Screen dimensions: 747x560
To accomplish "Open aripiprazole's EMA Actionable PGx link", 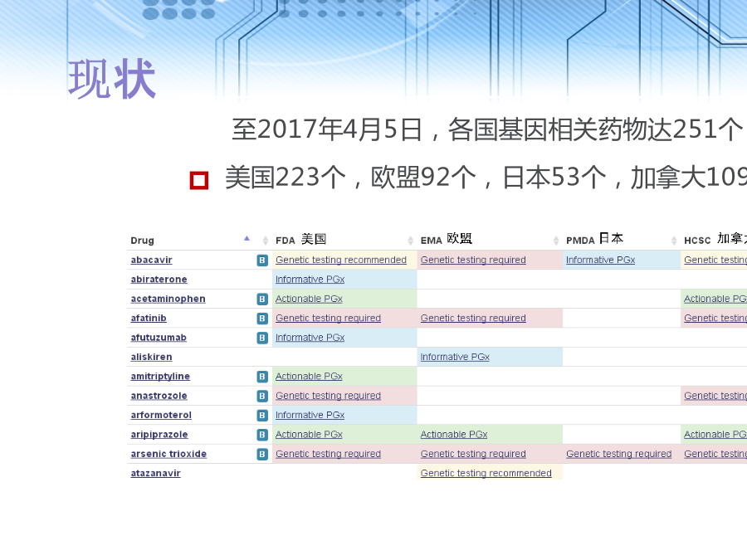I will point(454,435).
